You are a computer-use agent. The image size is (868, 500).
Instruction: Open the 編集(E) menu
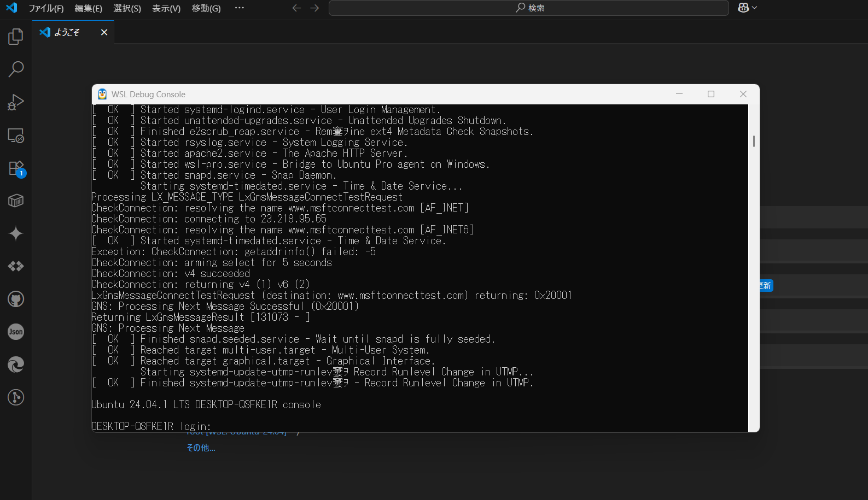(x=88, y=8)
